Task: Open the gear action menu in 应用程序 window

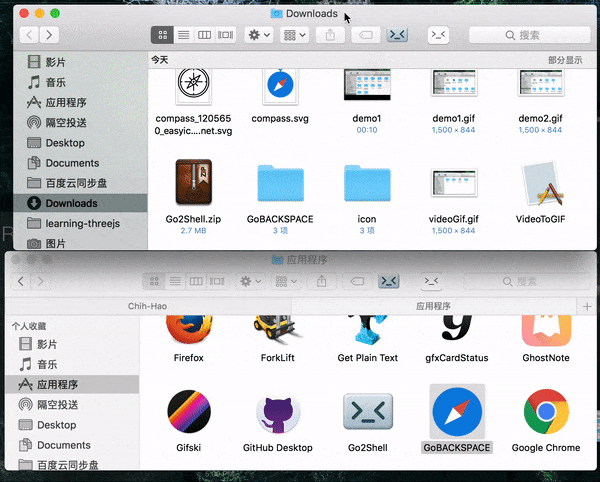Action: pyautogui.click(x=251, y=282)
